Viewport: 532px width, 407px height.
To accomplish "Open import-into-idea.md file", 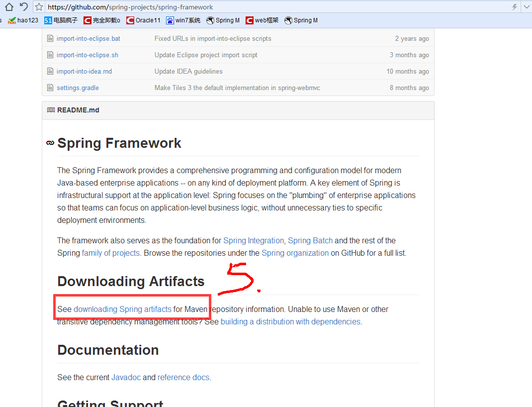I will tap(84, 71).
